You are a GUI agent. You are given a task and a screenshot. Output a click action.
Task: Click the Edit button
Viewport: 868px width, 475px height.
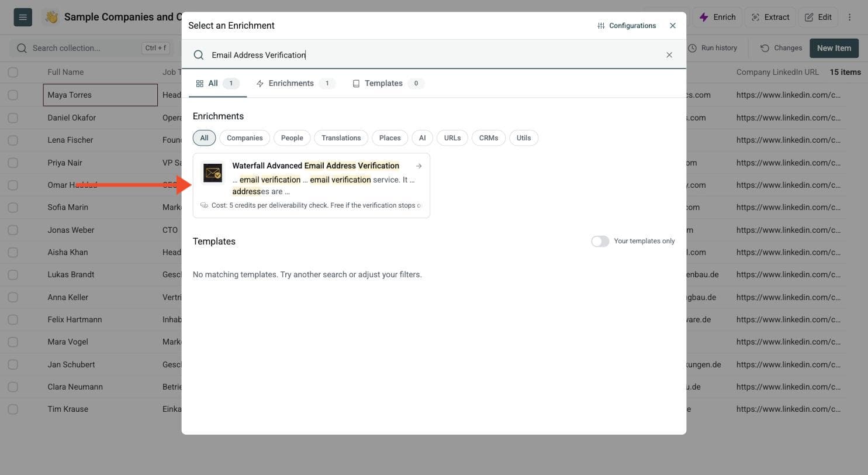point(818,17)
